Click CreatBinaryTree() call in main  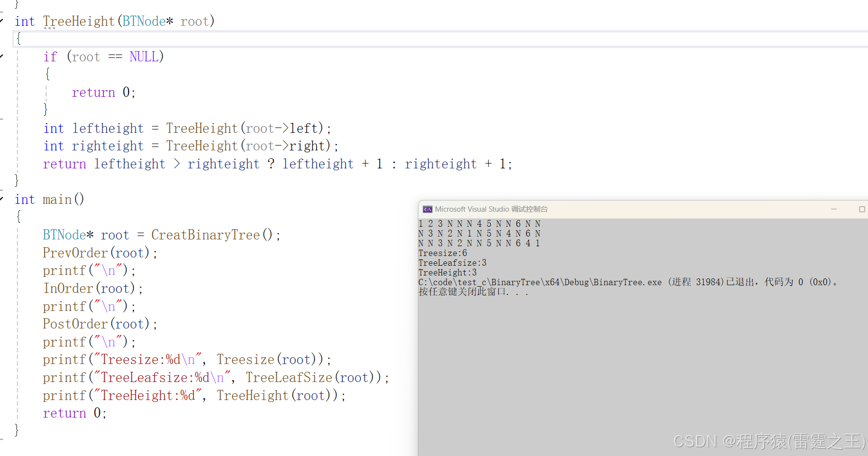(x=212, y=235)
